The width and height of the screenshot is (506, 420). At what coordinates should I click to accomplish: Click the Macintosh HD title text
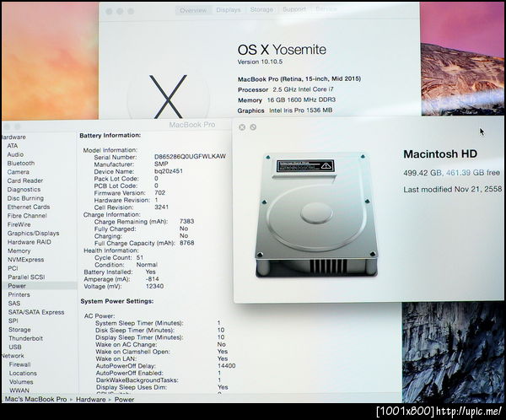[x=440, y=153]
